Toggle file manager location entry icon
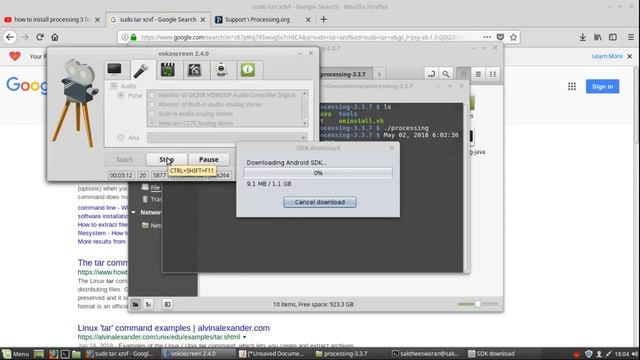The image size is (640, 360). pyautogui.click(x=431, y=74)
